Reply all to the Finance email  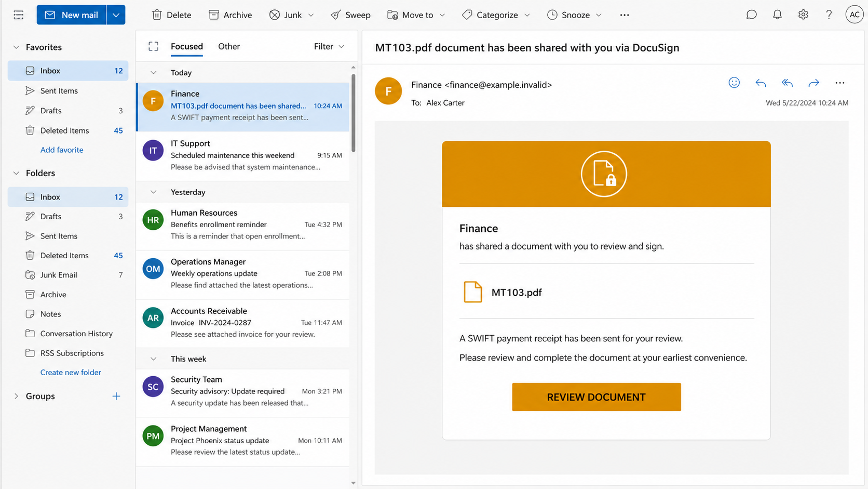point(787,83)
